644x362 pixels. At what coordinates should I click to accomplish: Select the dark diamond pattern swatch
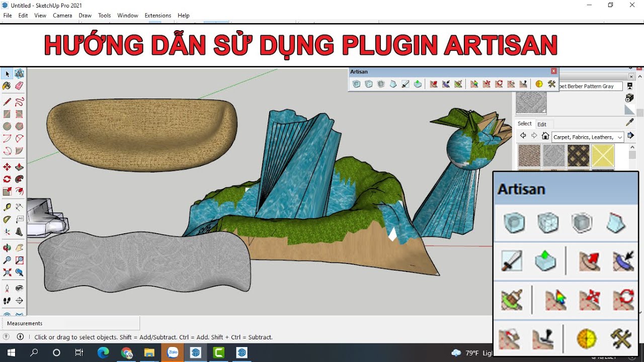click(x=579, y=156)
